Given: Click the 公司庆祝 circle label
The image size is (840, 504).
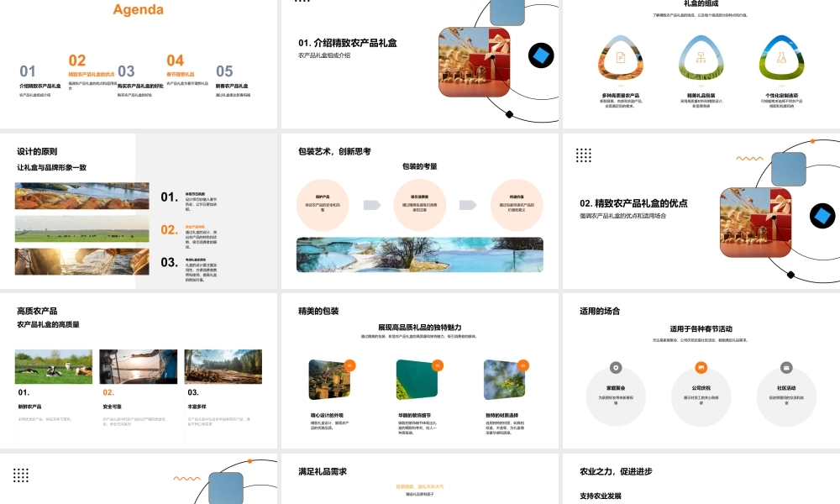Looking at the screenshot, I should 701,388.
